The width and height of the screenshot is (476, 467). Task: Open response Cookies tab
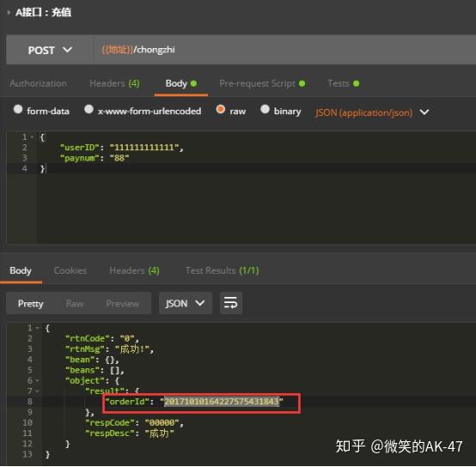pyautogui.click(x=70, y=270)
